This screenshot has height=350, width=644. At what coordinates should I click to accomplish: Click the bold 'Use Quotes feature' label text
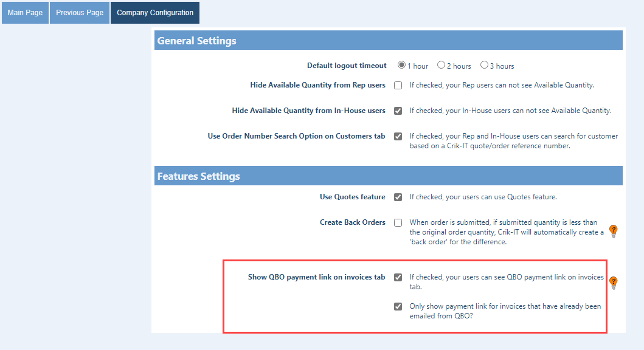pos(353,197)
